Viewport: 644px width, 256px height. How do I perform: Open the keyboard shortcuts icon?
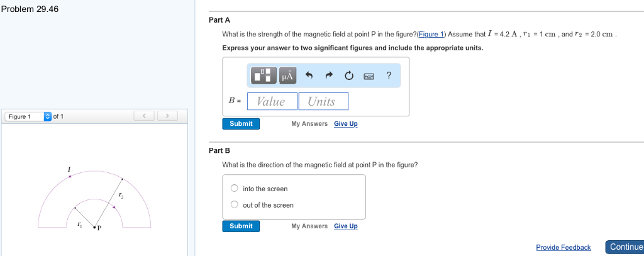369,76
